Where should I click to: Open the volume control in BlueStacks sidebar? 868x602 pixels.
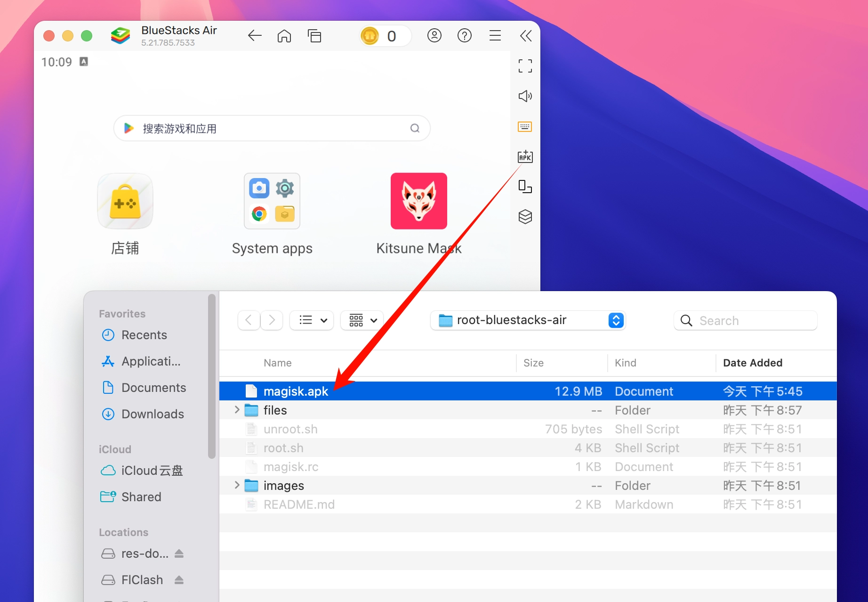(x=525, y=96)
